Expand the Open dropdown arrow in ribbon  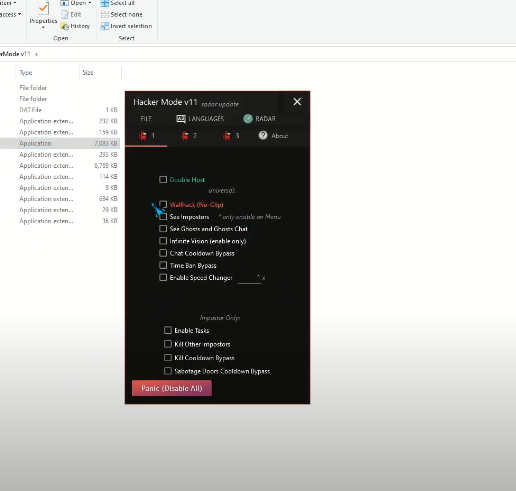(x=90, y=3)
